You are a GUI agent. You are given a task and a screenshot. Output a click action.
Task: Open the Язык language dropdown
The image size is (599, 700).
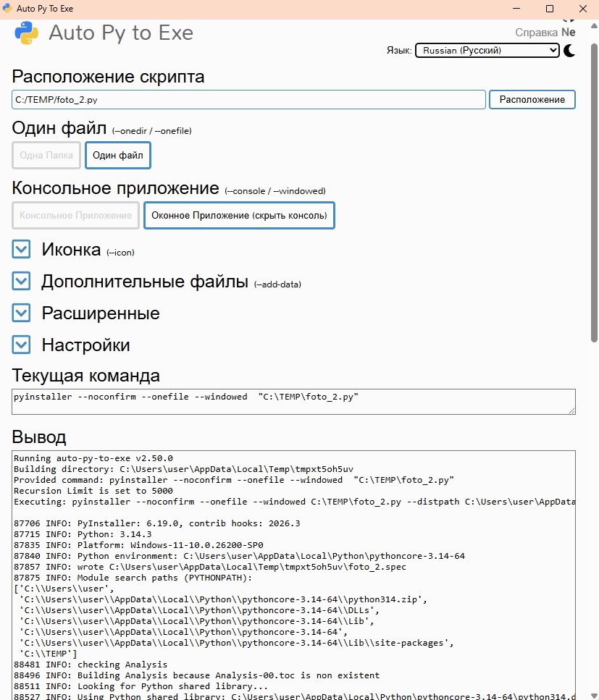[486, 51]
